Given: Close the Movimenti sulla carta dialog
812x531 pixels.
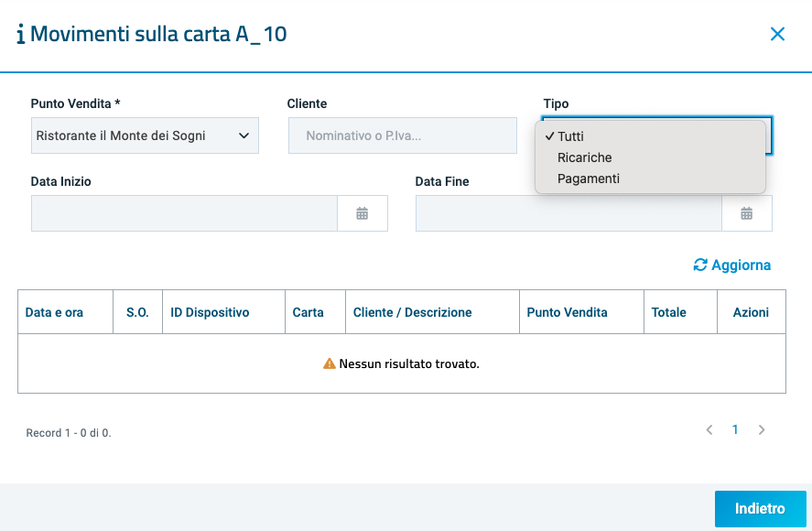Looking at the screenshot, I should click(777, 35).
